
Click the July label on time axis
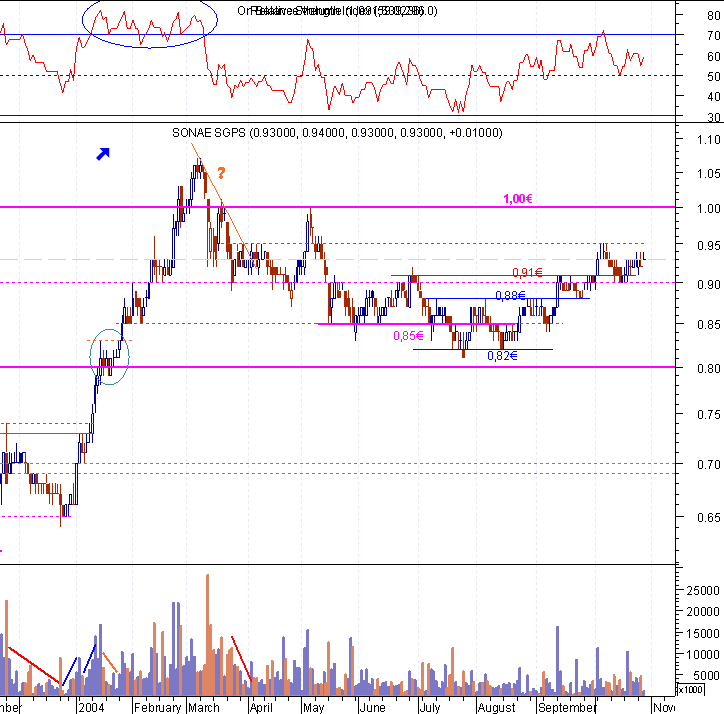(430, 708)
